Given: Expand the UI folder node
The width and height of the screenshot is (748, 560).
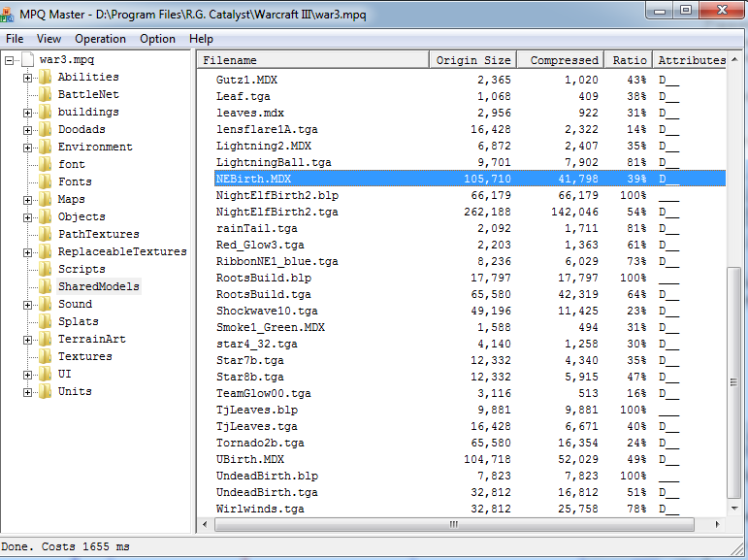Looking at the screenshot, I should (x=27, y=375).
